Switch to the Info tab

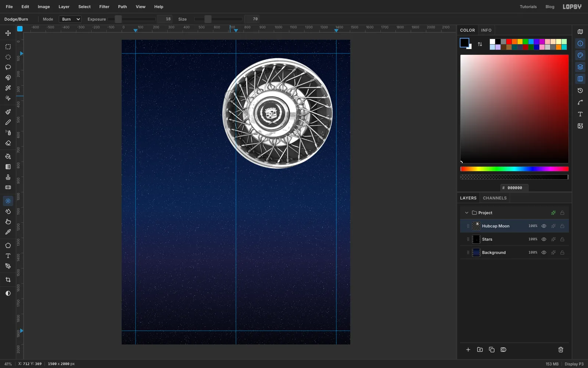(x=486, y=30)
